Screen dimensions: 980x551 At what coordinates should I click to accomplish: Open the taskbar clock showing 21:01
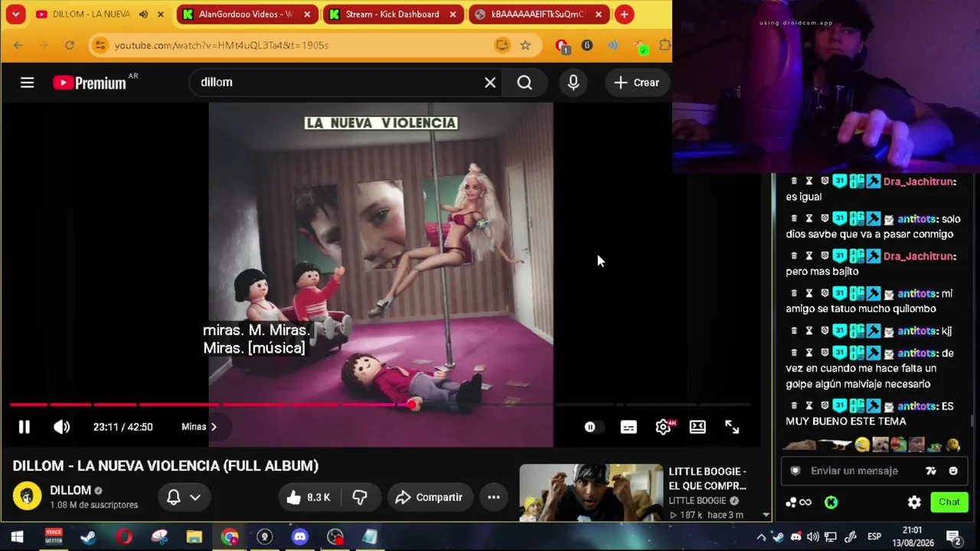coord(913,536)
